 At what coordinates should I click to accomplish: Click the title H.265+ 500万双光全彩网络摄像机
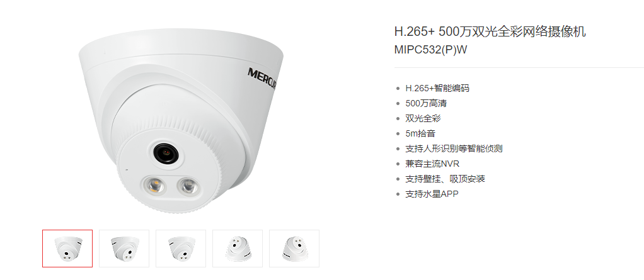tap(490, 31)
